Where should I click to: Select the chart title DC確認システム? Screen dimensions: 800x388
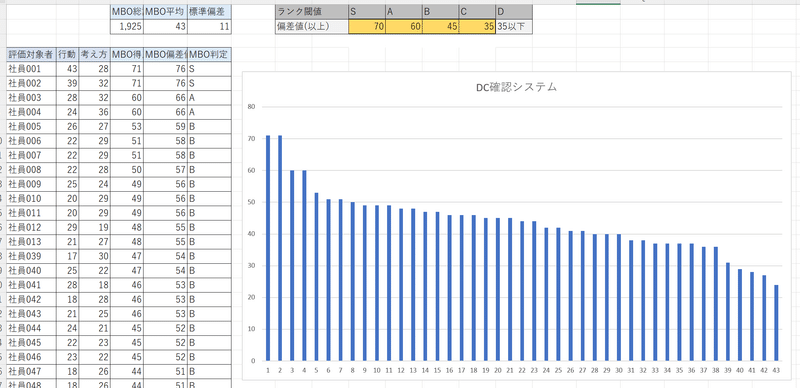click(516, 87)
